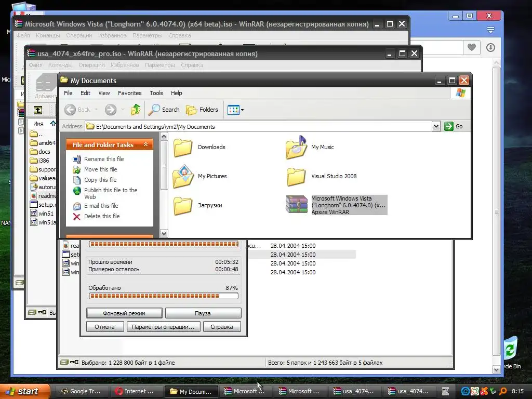Click the browser hamburger menu icon
The height and width of the screenshot is (399, 532).
[x=490, y=30]
